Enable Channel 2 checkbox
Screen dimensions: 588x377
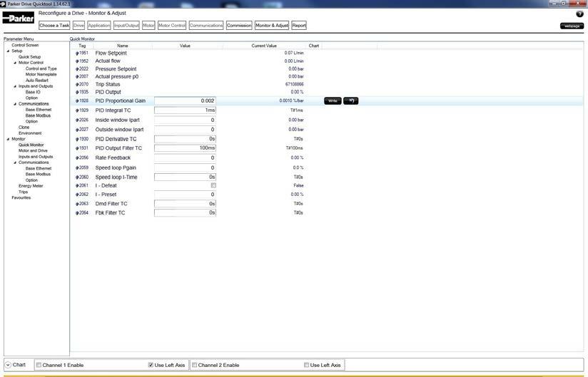[x=194, y=365]
